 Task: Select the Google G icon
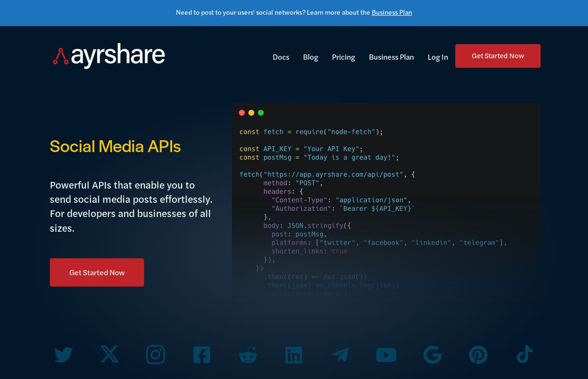click(x=432, y=355)
